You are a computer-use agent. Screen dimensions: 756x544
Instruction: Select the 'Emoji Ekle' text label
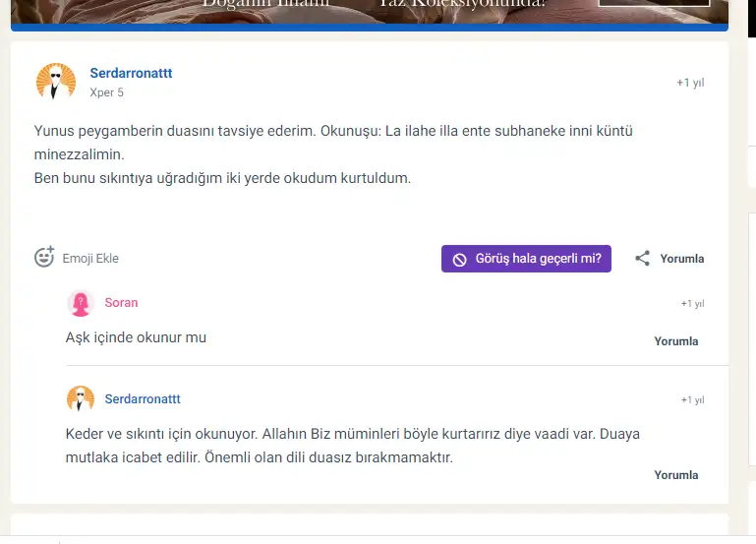[90, 259]
